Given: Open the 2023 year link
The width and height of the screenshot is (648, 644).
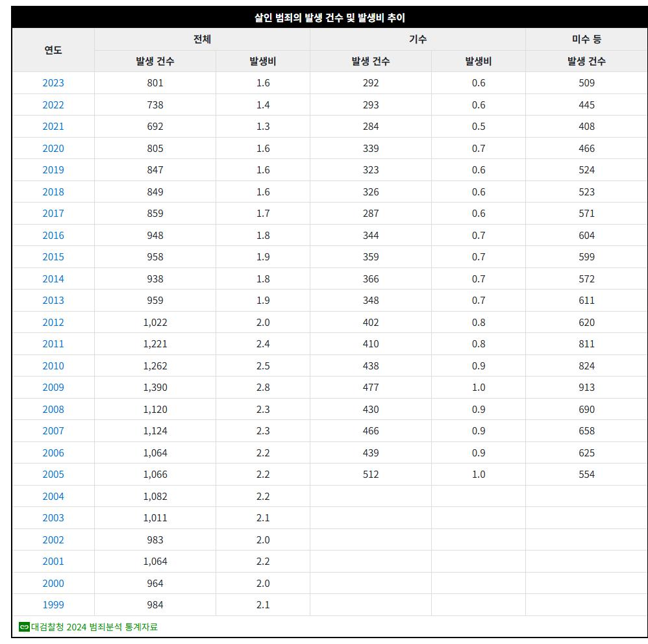Looking at the screenshot, I should (53, 83).
